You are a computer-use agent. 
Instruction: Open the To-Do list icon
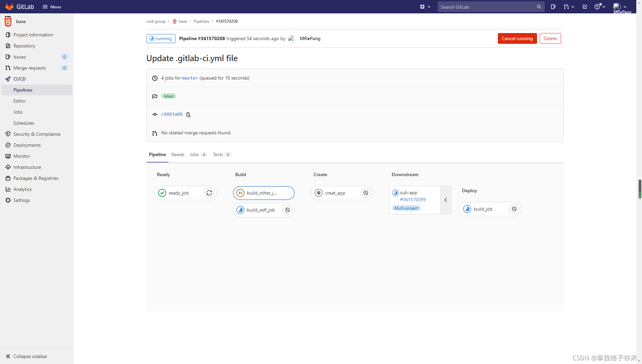(x=585, y=7)
